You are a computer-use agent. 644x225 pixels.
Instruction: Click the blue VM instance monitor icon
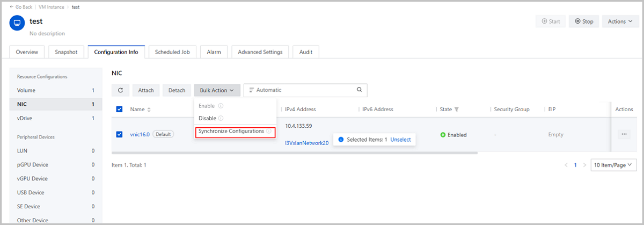[17, 24]
